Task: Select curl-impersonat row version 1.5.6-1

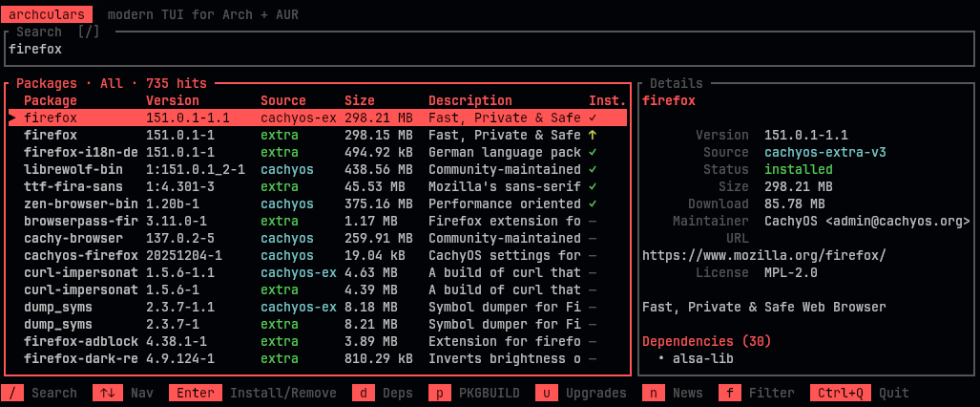Action: point(318,289)
